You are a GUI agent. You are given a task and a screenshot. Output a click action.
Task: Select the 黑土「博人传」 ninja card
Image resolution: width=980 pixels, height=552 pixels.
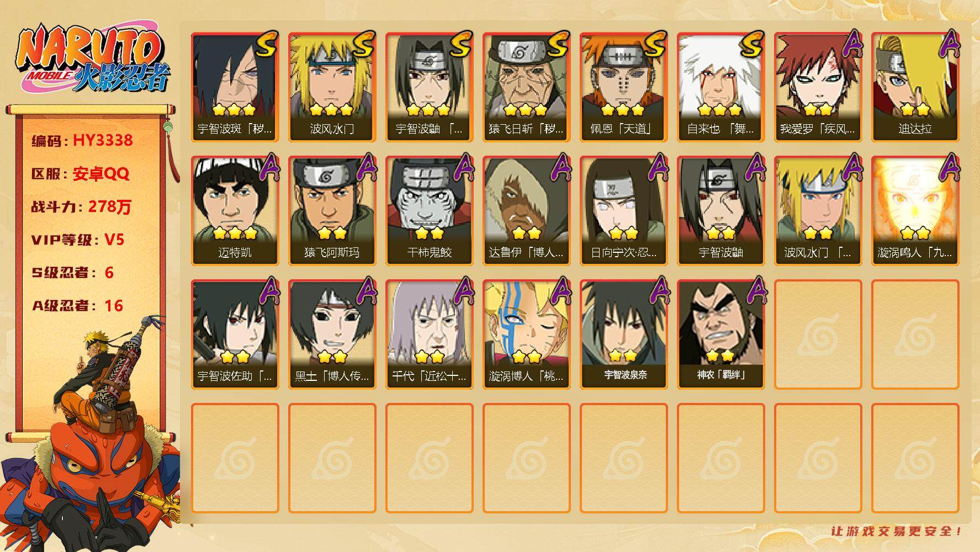(x=332, y=334)
